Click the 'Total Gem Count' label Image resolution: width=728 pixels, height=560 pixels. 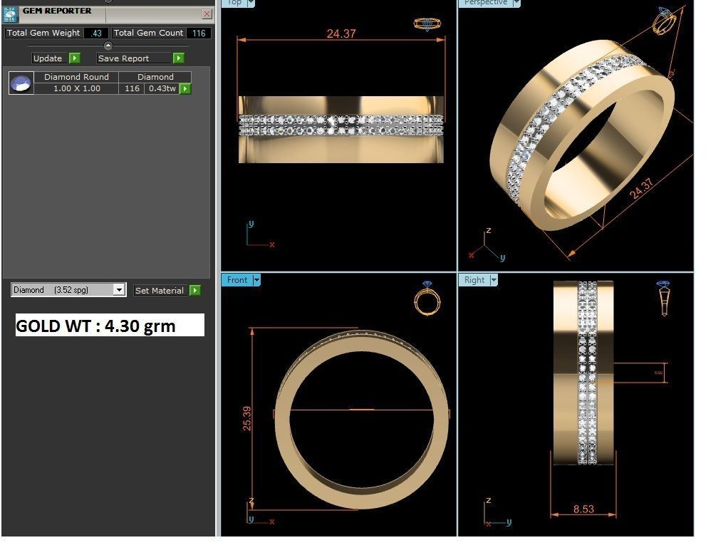coord(149,33)
